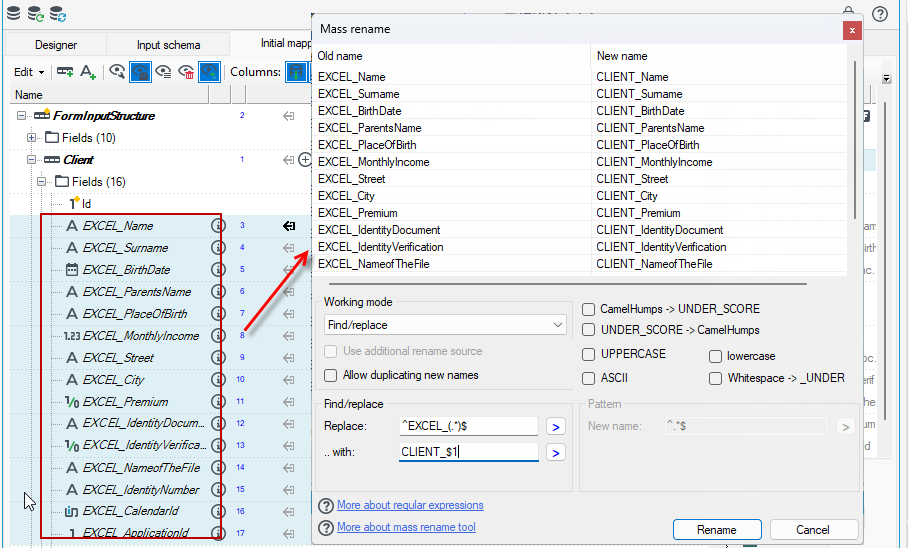Click the link type icon of EXCEL_CalendarId
This screenshot has width=908, height=548.
(72, 512)
